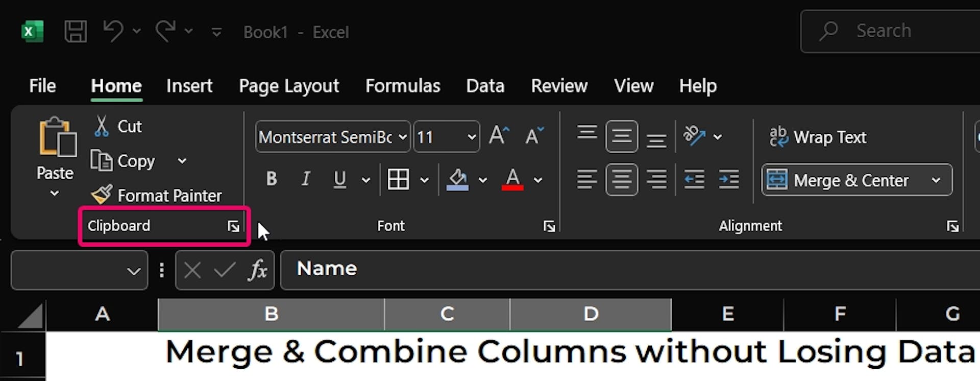Viewport: 980px width, 381px height.
Task: Open the Formulas ribbon tab
Action: [x=402, y=86]
